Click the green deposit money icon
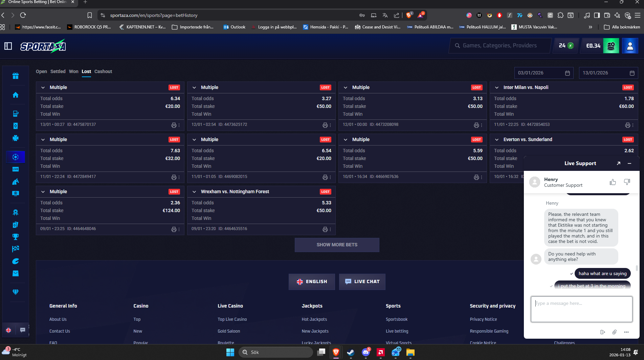 611,46
